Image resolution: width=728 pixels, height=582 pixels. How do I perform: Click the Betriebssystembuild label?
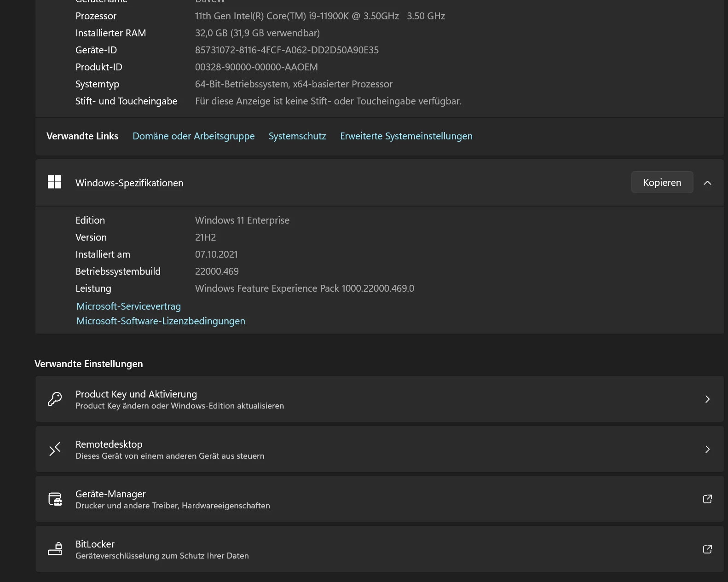[118, 271]
